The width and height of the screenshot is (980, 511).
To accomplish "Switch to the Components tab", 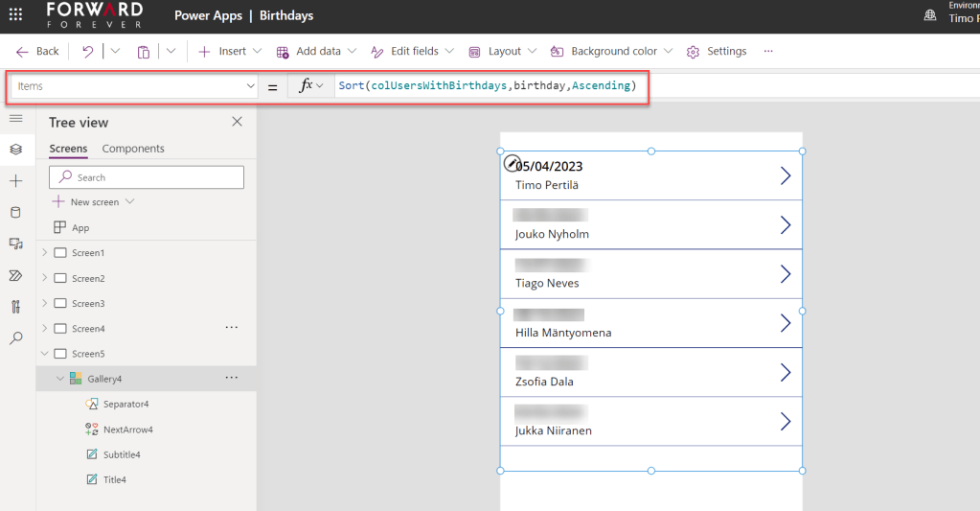I will (133, 149).
